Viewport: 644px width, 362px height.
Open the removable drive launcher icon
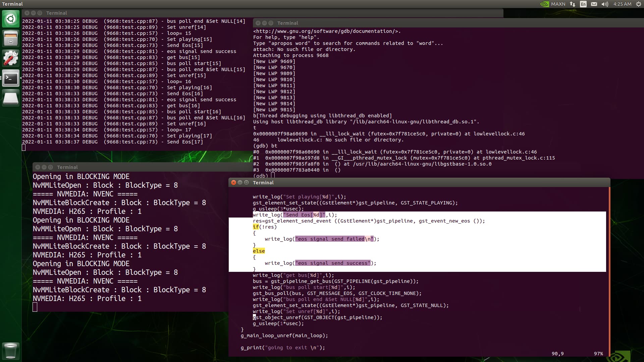[x=11, y=98]
